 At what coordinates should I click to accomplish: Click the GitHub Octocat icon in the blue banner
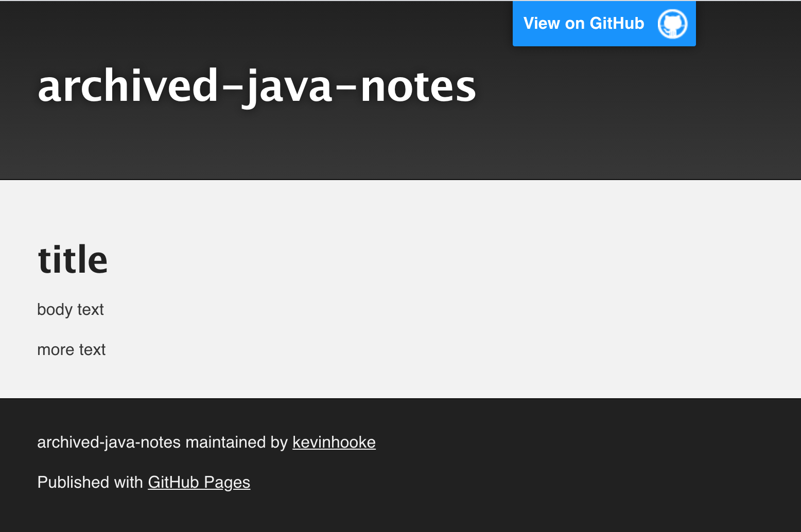point(672,24)
